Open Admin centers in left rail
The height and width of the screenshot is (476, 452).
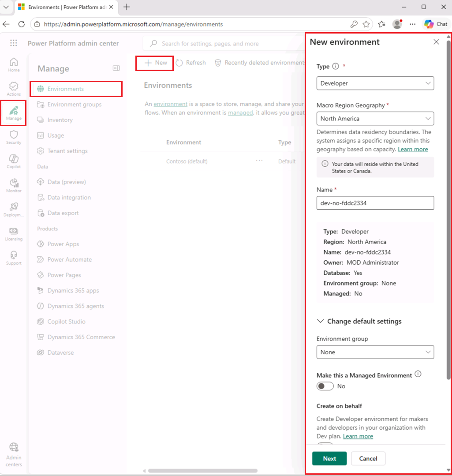pos(14,454)
